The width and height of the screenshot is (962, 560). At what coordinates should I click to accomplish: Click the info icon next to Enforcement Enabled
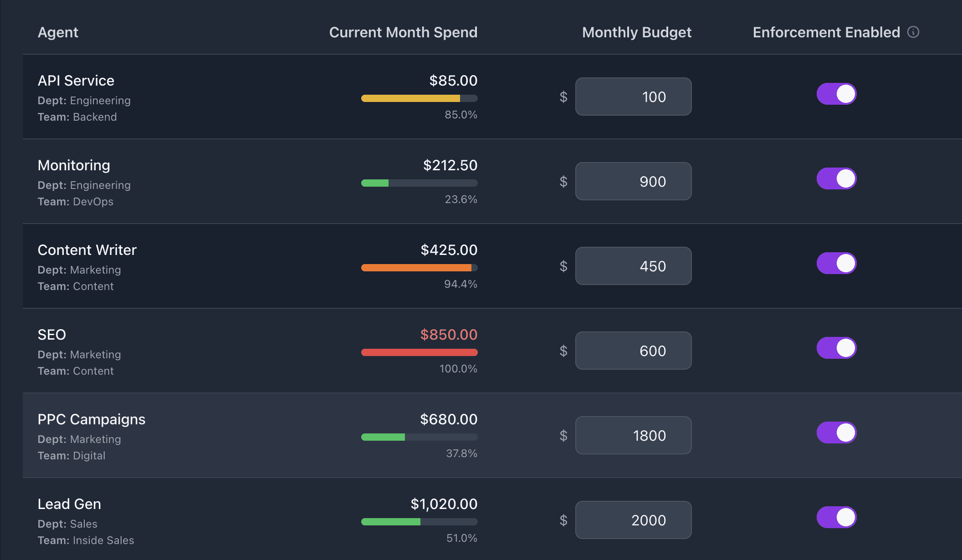(913, 32)
